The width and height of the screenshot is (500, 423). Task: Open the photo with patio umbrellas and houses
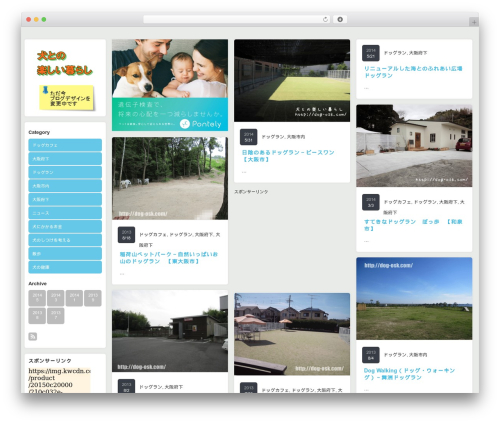[292, 334]
